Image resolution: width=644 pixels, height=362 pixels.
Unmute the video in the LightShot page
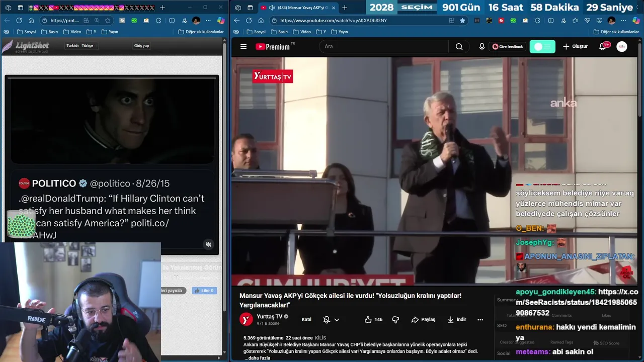(x=209, y=244)
